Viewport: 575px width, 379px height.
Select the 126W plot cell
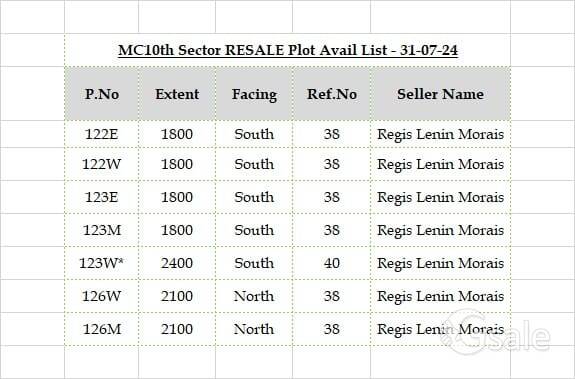click(102, 296)
